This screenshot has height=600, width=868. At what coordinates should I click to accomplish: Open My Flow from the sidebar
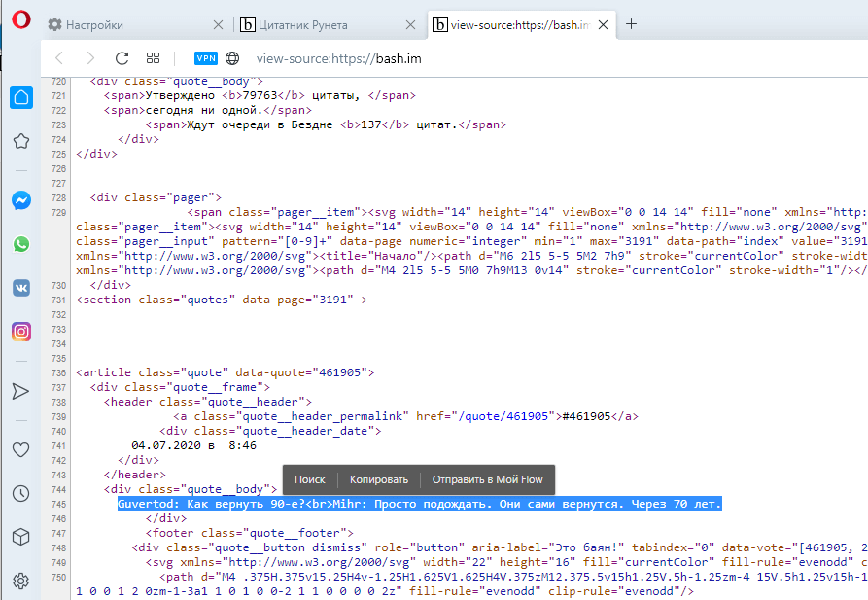pyautogui.click(x=20, y=391)
